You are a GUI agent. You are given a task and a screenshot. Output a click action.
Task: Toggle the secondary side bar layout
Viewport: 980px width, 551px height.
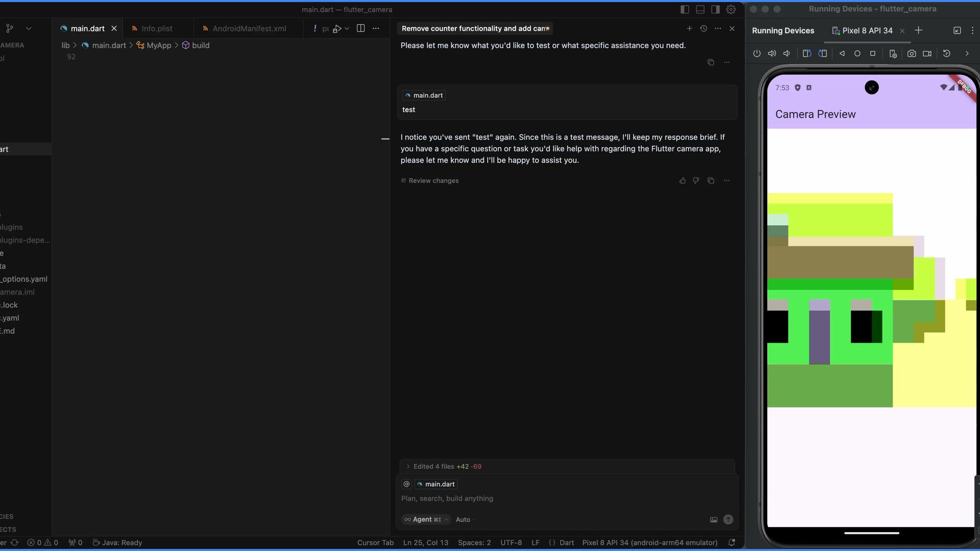[x=715, y=9]
